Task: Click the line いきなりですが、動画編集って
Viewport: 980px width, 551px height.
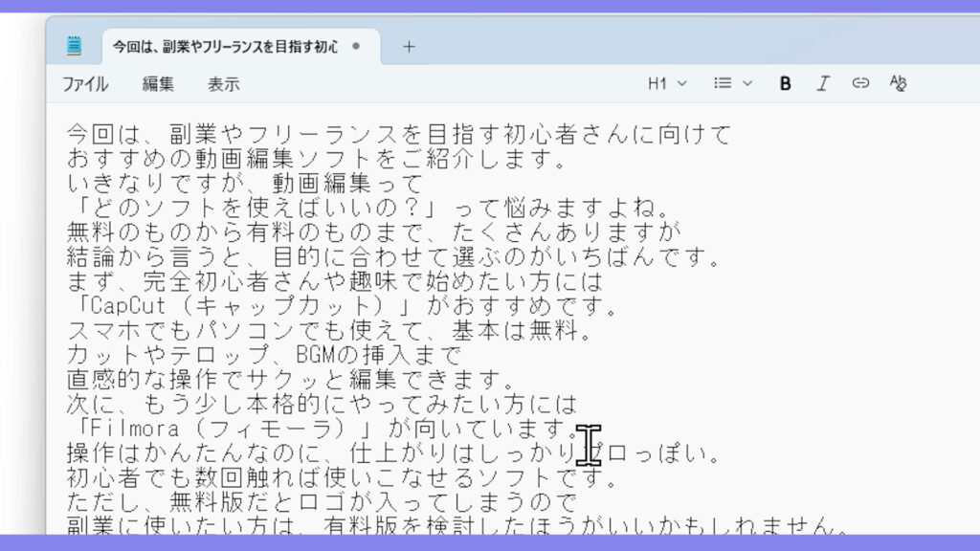Action: 245,183
